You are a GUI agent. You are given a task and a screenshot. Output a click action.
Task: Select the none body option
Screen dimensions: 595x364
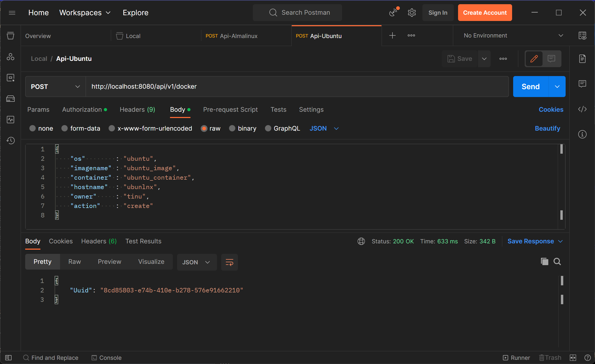click(33, 128)
